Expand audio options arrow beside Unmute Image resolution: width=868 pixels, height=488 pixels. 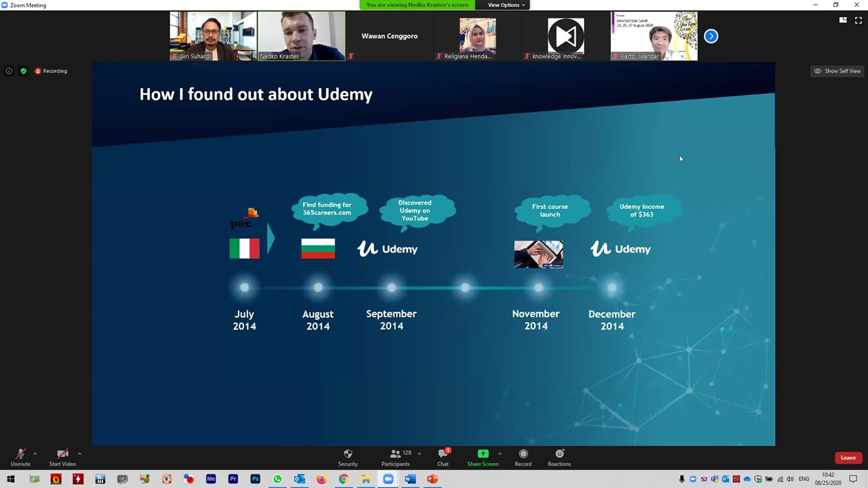pos(35,453)
